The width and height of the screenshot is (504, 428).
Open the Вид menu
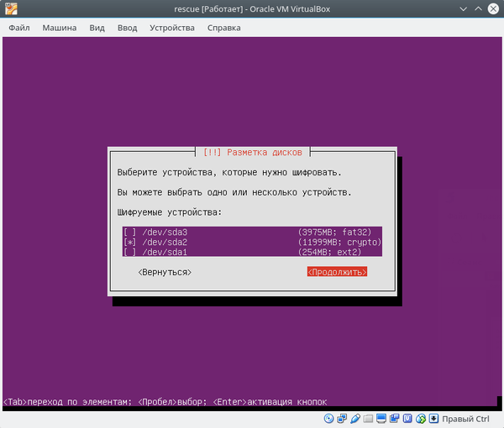97,28
